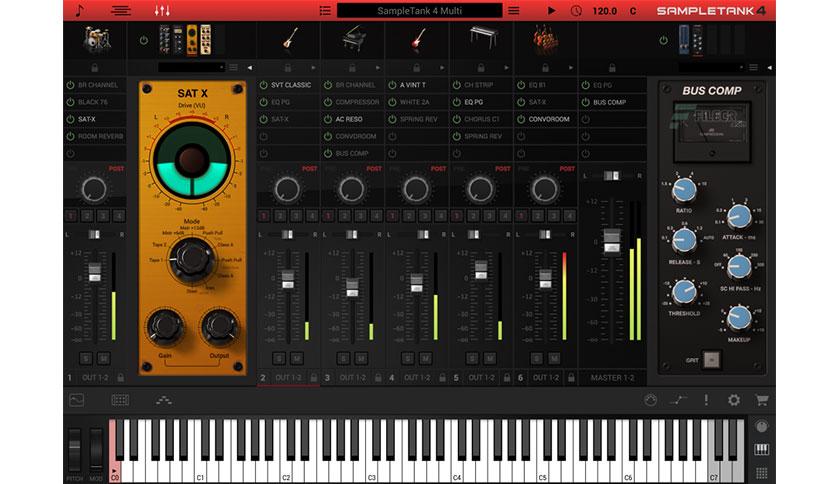836x484 pixels.
Task: Mute channel 2 with M button
Action: pos(296,358)
